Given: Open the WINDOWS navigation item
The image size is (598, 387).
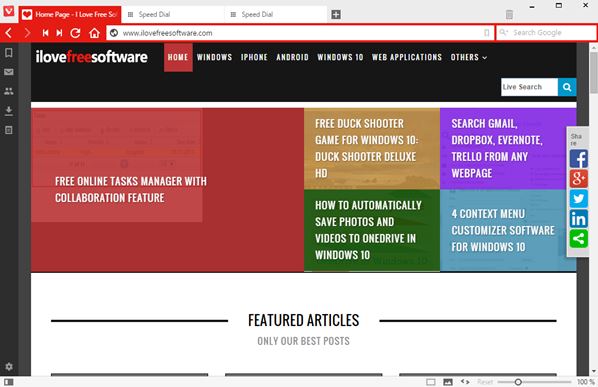Looking at the screenshot, I should [214, 57].
